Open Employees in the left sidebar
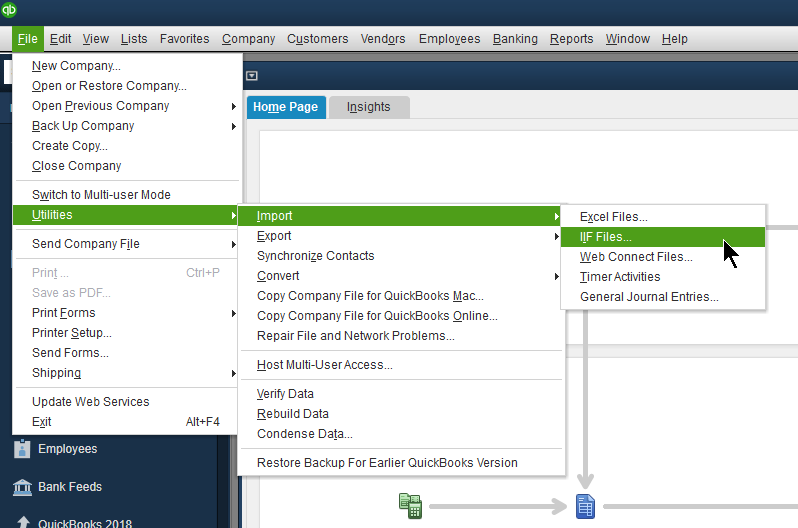The height and width of the screenshot is (528, 798). (67, 449)
